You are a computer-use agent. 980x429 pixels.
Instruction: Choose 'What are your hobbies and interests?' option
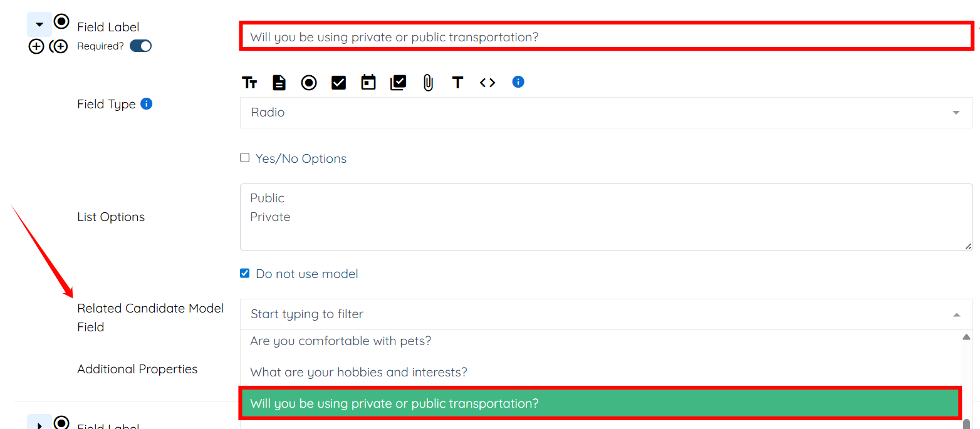tap(358, 373)
